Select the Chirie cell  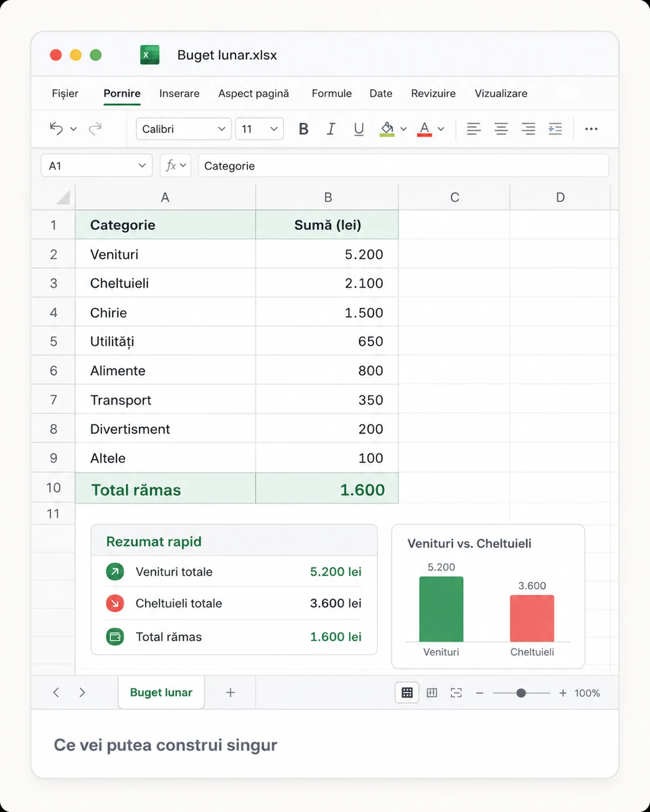click(165, 312)
